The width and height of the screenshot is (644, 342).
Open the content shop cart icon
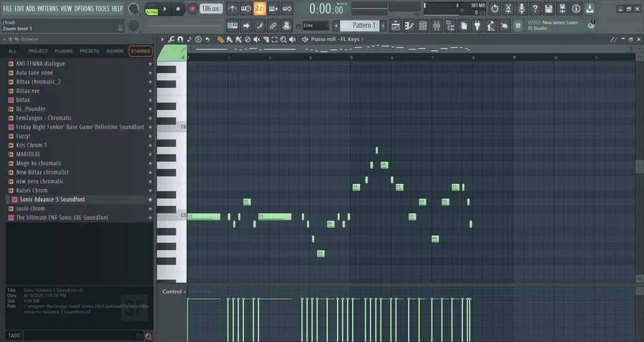518,26
